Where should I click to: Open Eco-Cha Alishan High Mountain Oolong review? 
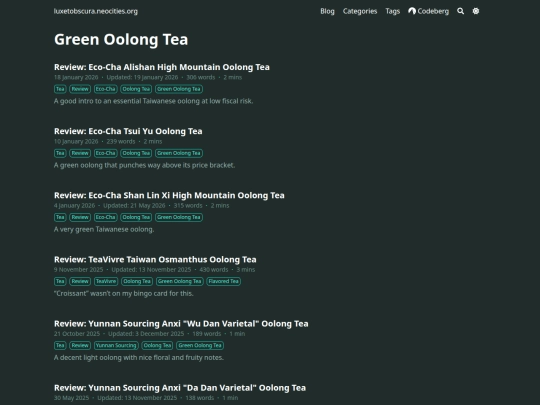click(162, 67)
